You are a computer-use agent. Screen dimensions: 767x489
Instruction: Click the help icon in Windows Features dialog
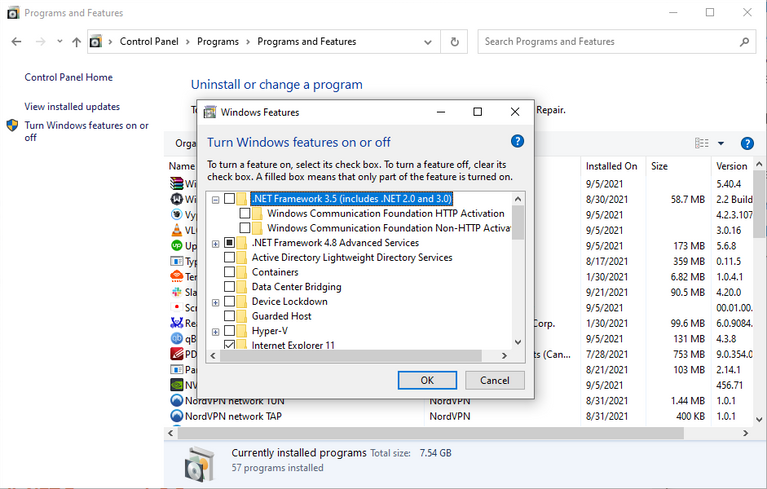(517, 141)
